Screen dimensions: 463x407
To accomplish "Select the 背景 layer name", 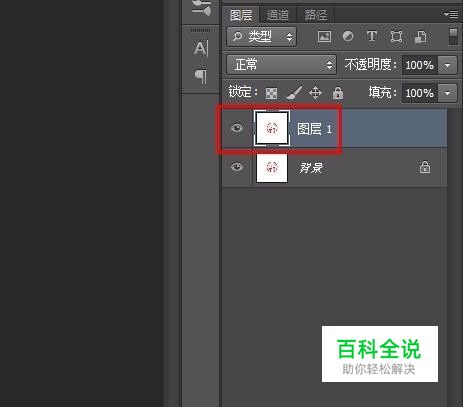I will tap(311, 168).
